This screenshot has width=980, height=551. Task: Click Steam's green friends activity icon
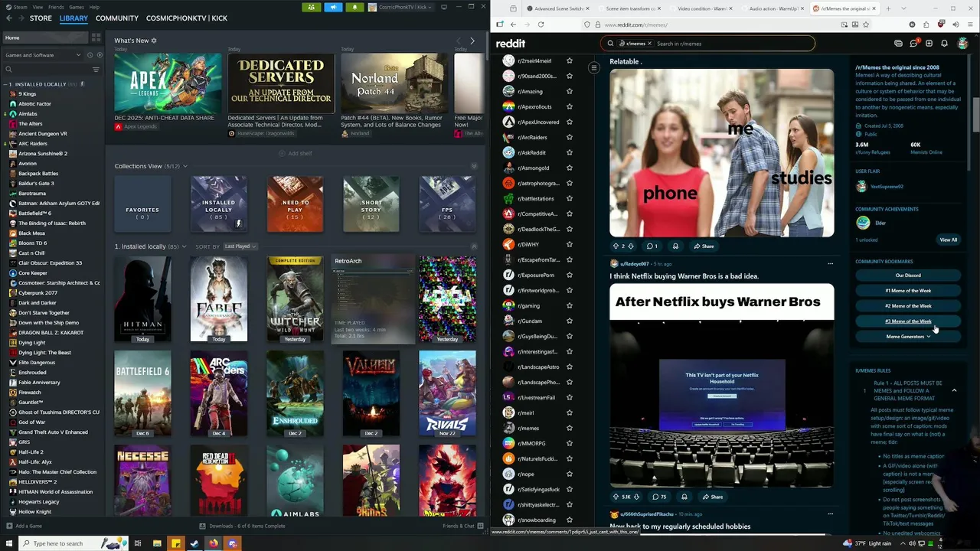[x=311, y=7]
